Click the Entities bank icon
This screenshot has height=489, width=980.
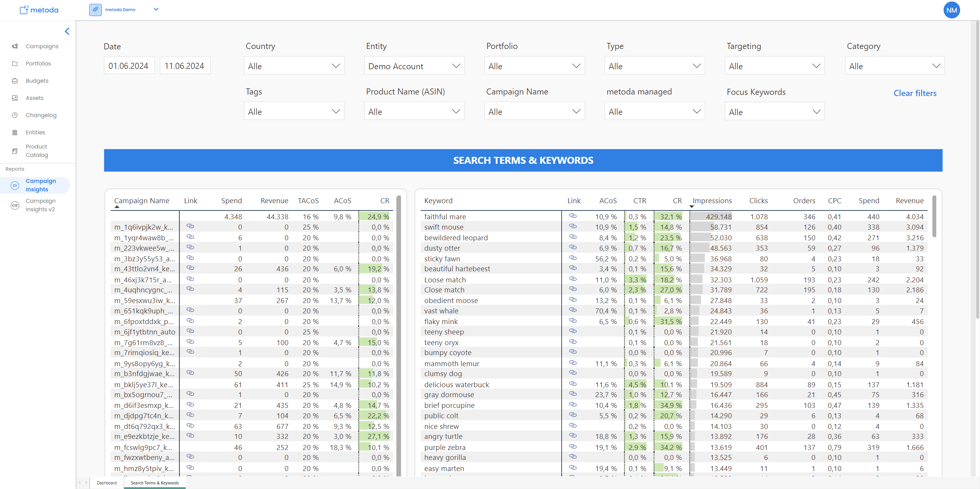pyautogui.click(x=15, y=132)
